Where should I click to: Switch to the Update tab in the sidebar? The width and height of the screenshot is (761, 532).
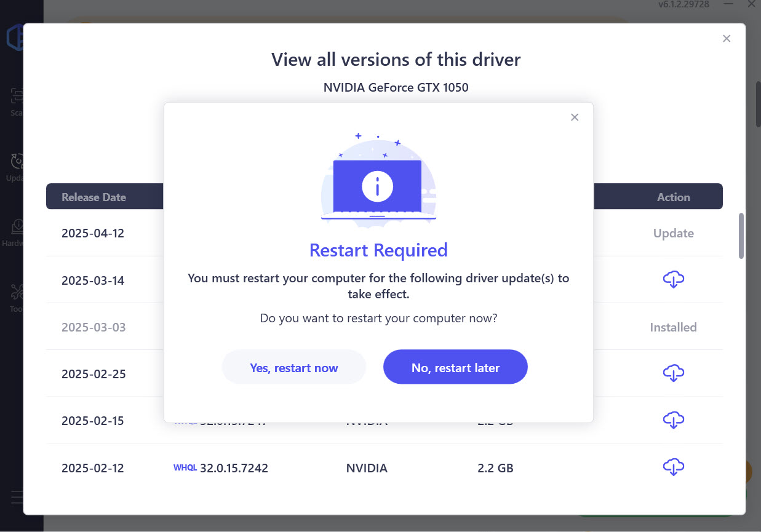pyautogui.click(x=17, y=167)
